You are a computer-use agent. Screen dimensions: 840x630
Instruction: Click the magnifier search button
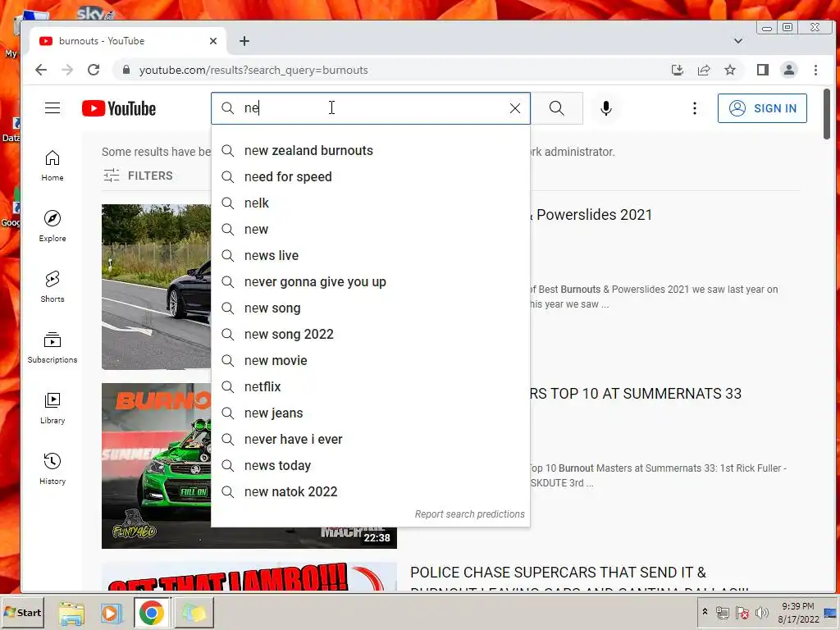[x=557, y=108]
